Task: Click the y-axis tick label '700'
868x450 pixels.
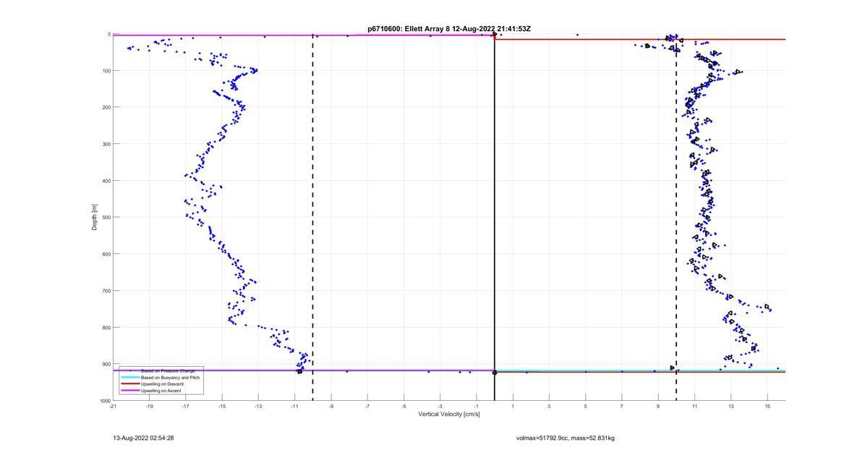Action: 106,291
